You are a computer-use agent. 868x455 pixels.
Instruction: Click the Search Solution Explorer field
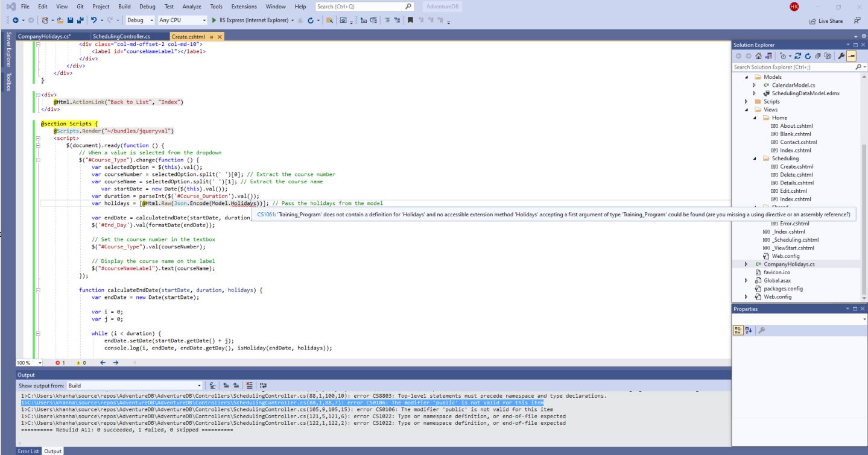pos(784,66)
